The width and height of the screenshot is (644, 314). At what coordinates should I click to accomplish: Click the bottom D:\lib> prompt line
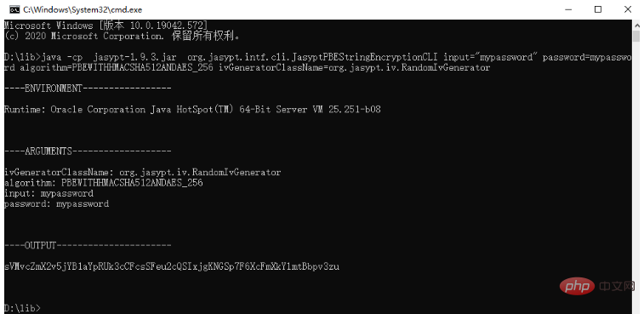point(23,307)
